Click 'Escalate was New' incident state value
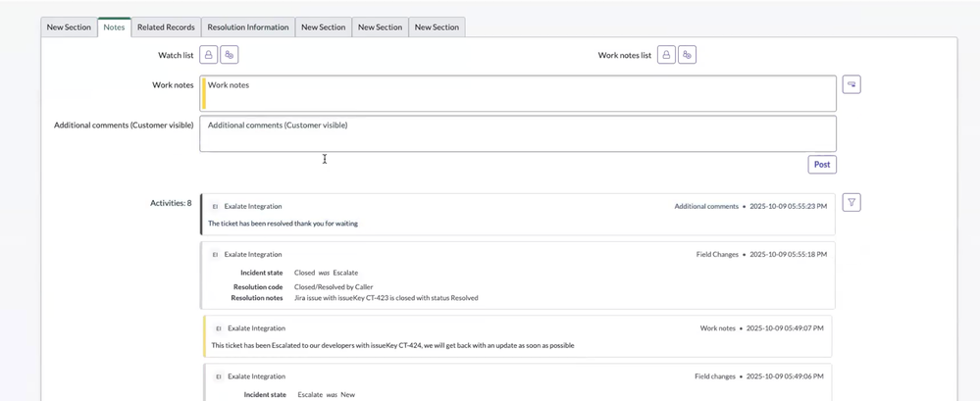 327,394
